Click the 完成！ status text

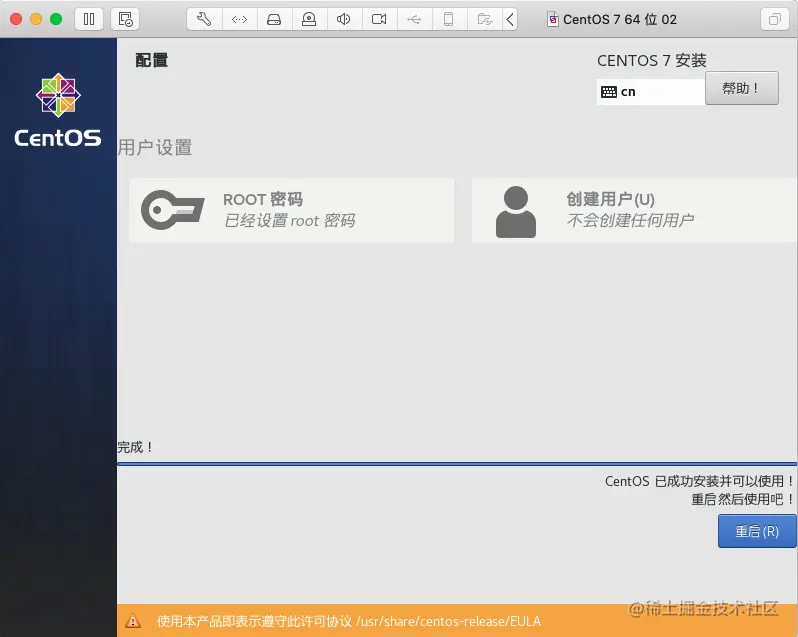(x=135, y=447)
